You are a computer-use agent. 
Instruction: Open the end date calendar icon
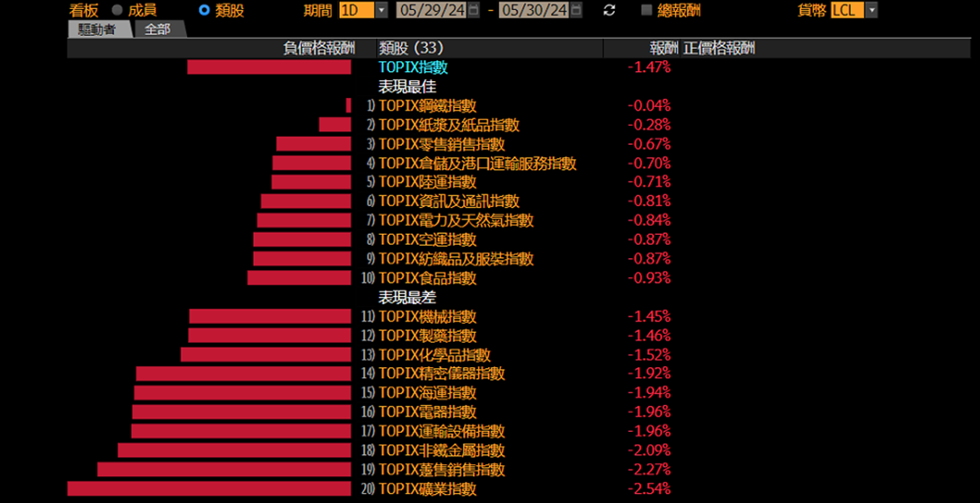tap(576, 10)
